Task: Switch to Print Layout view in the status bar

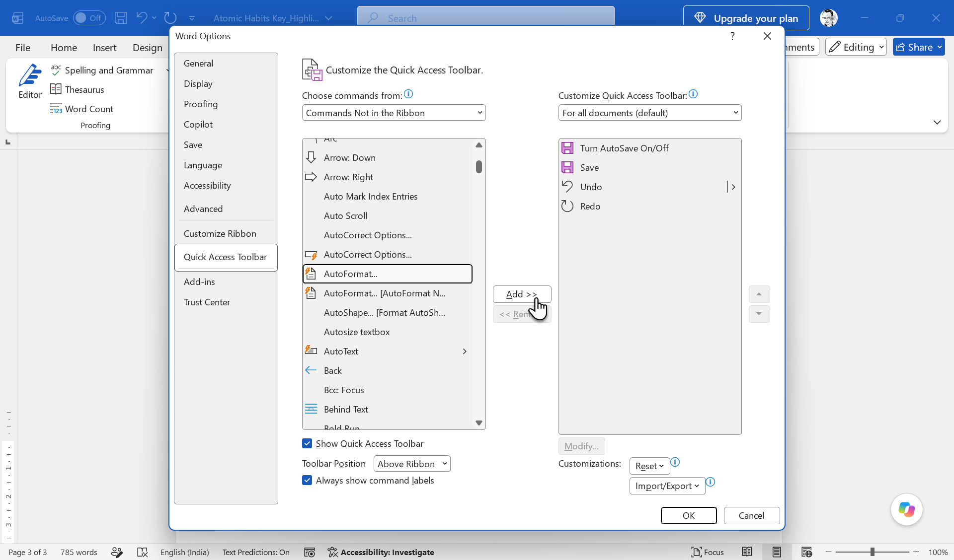Action: (777, 552)
